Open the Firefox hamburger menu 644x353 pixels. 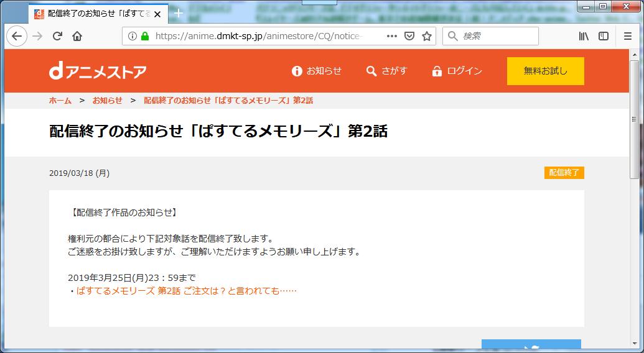628,36
